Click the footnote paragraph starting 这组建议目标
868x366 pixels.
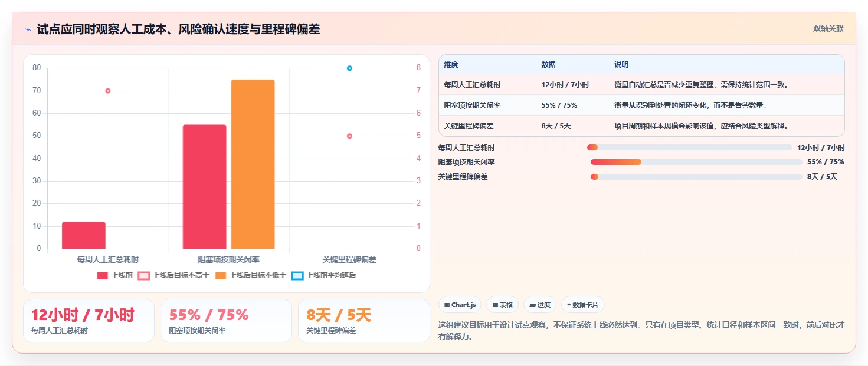pyautogui.click(x=641, y=331)
